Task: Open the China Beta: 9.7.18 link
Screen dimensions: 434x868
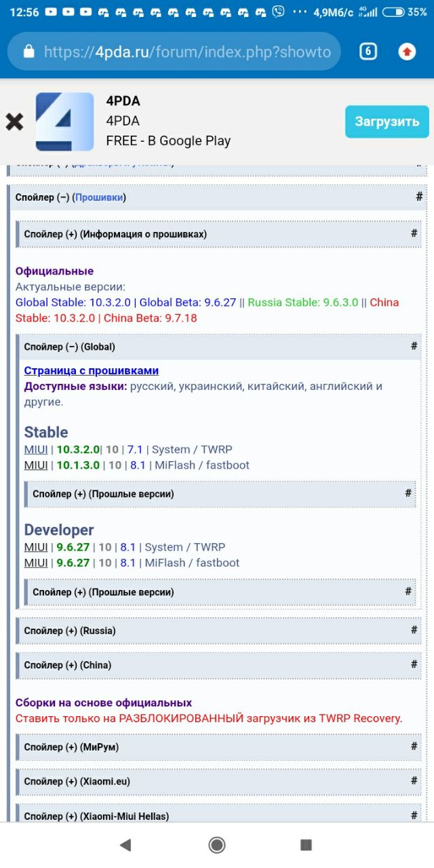Action: click(x=151, y=318)
